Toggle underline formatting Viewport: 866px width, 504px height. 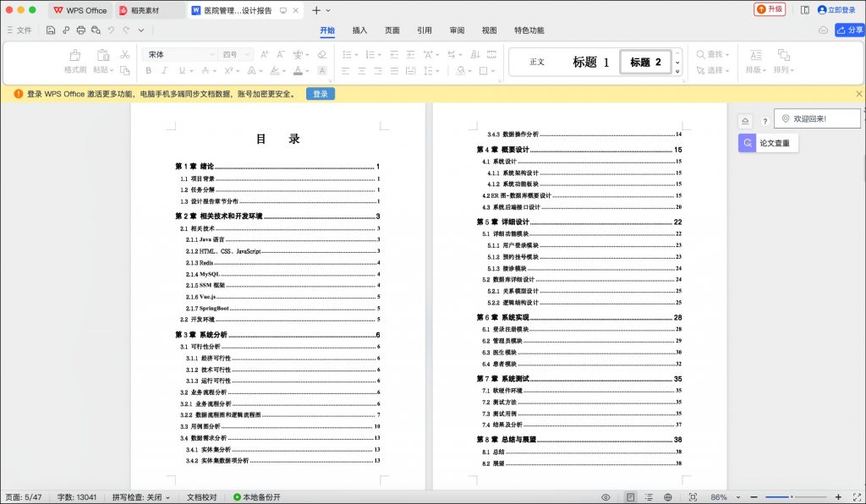[181, 70]
